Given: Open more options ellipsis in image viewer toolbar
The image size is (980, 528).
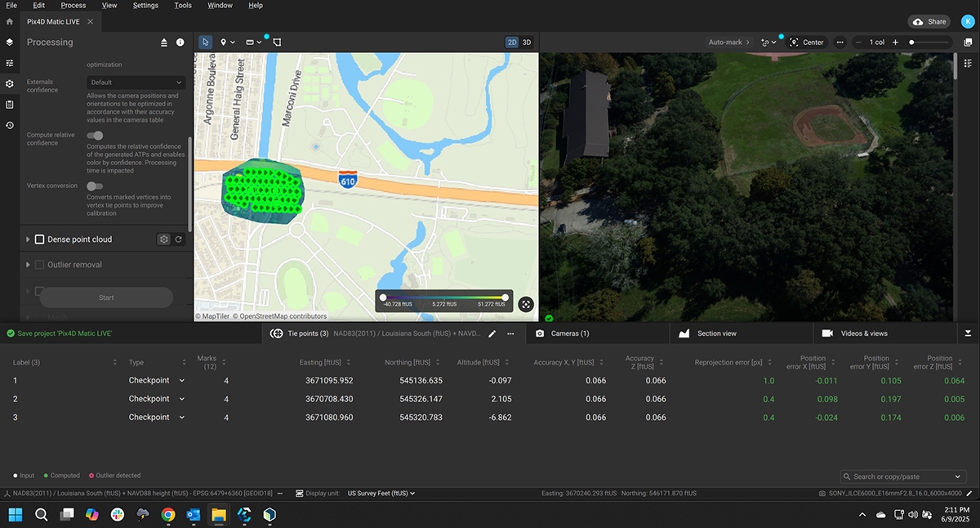Looking at the screenshot, I should click(840, 43).
